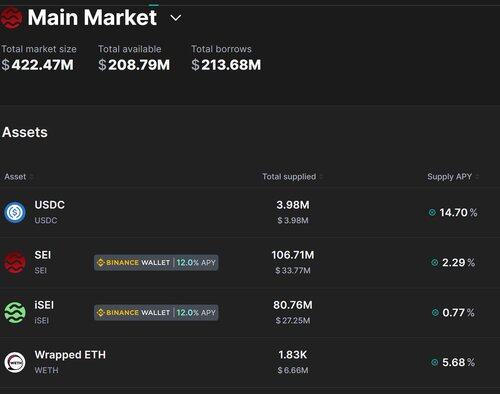This screenshot has width=500, height=394.
Task: Open the Main Market dropdown chevron
Action: click(x=176, y=18)
